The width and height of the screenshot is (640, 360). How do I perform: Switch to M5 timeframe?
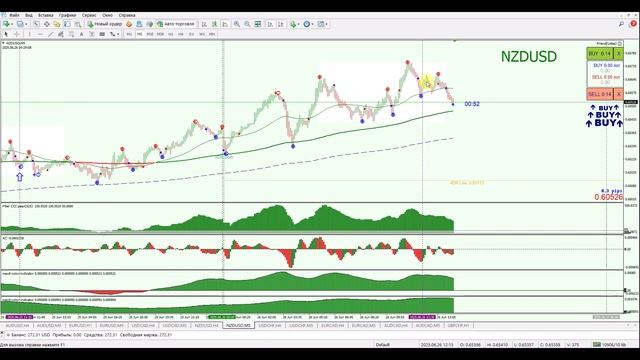pos(139,34)
